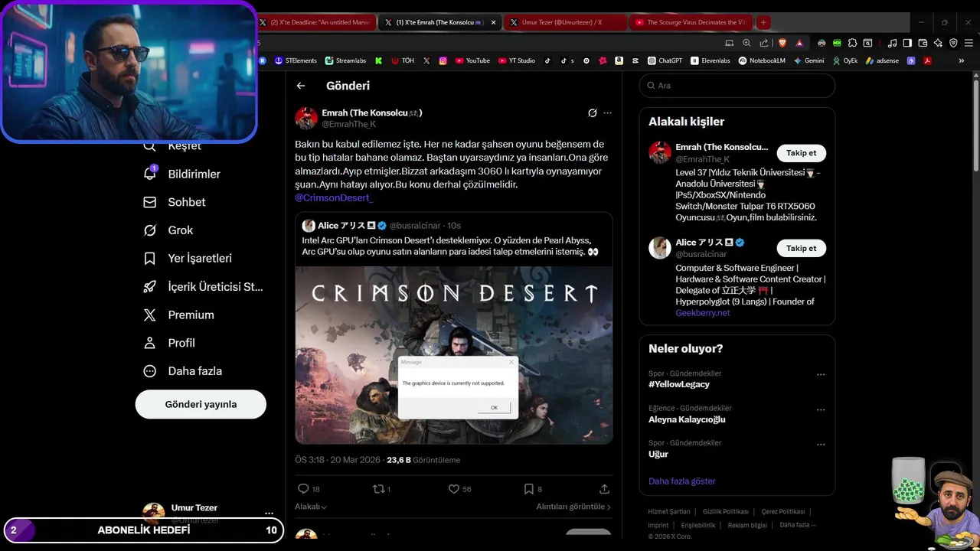Screen dimensions: 980x551
Task: Open YouTube bookmark
Action: (472, 60)
